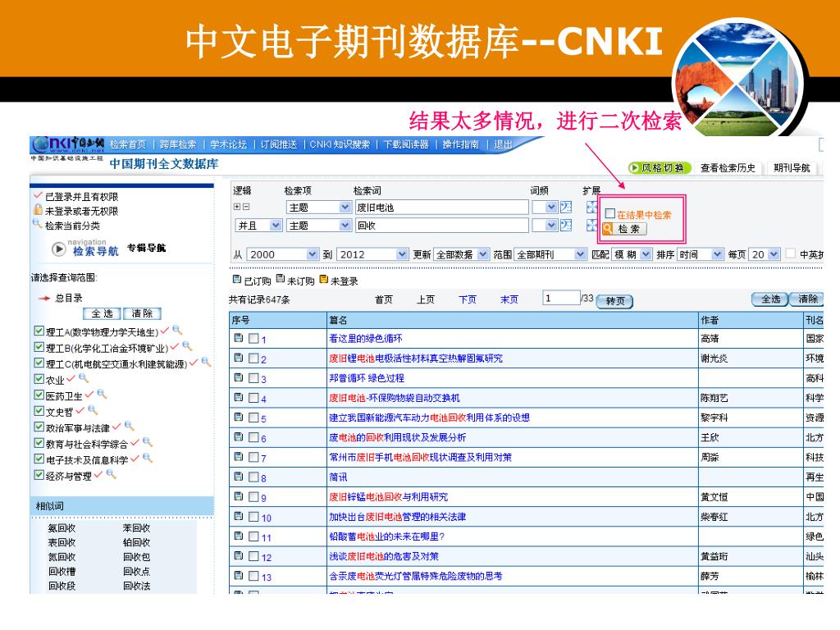Open the start year 2000 dropdown
Image resolution: width=840 pixels, height=630 pixels.
click(x=283, y=254)
